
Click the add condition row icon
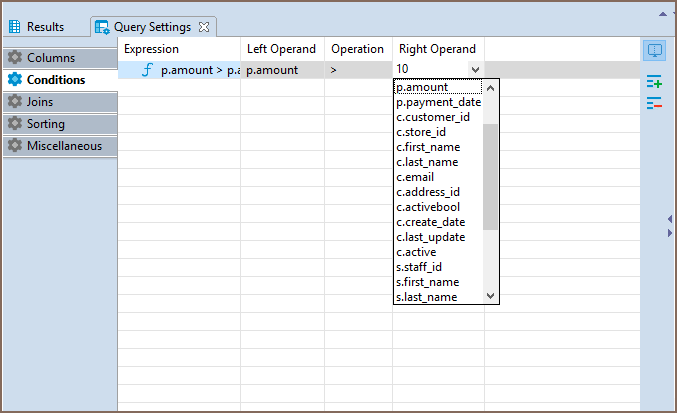point(655,83)
